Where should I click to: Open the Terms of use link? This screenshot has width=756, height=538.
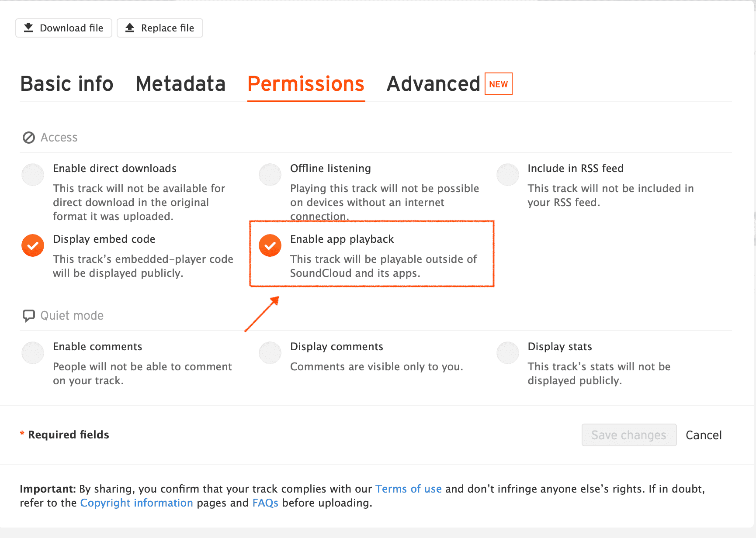coord(408,489)
